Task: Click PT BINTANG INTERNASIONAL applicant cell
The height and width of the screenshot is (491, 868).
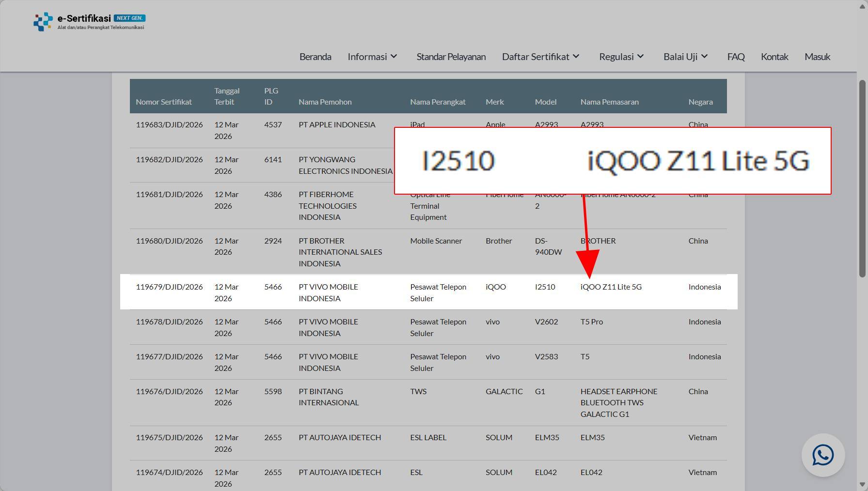Action: [329, 397]
